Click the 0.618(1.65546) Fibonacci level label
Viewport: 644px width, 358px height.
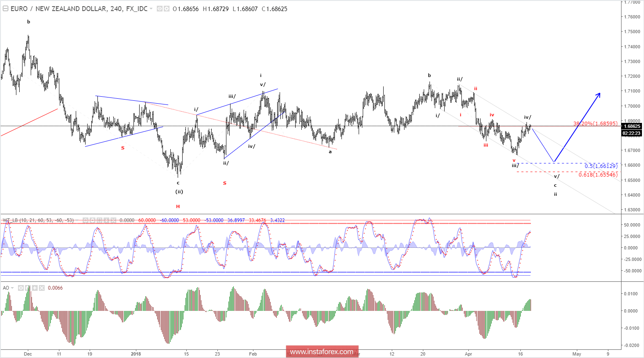point(598,174)
